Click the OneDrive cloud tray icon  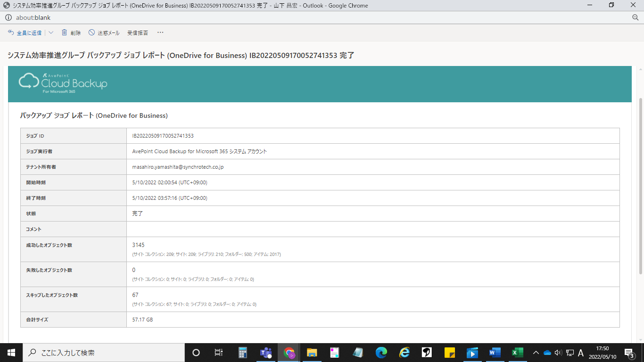pyautogui.click(x=547, y=353)
